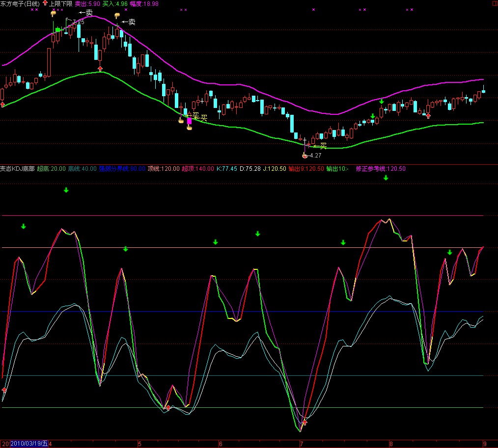Click green down arrow beneath 修正参考线 label
The width and height of the screenshot is (498, 448).
(x=386, y=178)
